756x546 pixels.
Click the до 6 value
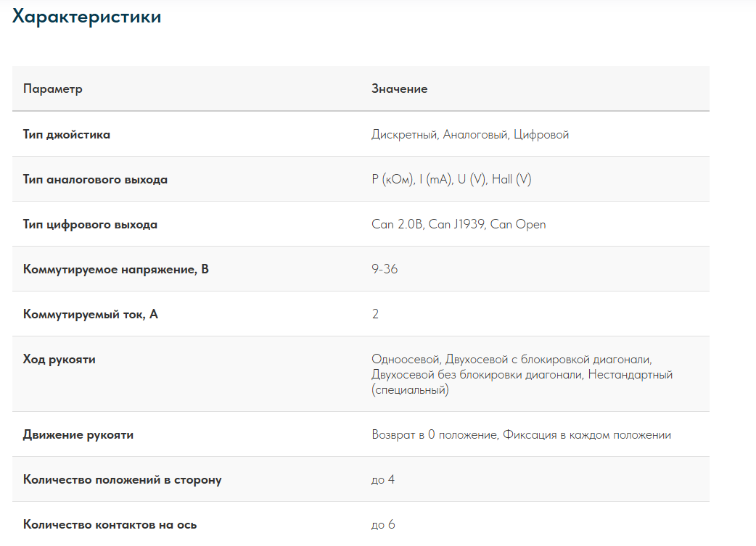click(382, 524)
